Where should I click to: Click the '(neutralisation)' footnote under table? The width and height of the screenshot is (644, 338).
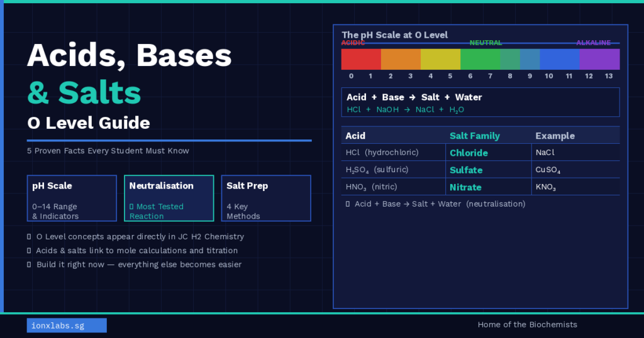pos(496,204)
